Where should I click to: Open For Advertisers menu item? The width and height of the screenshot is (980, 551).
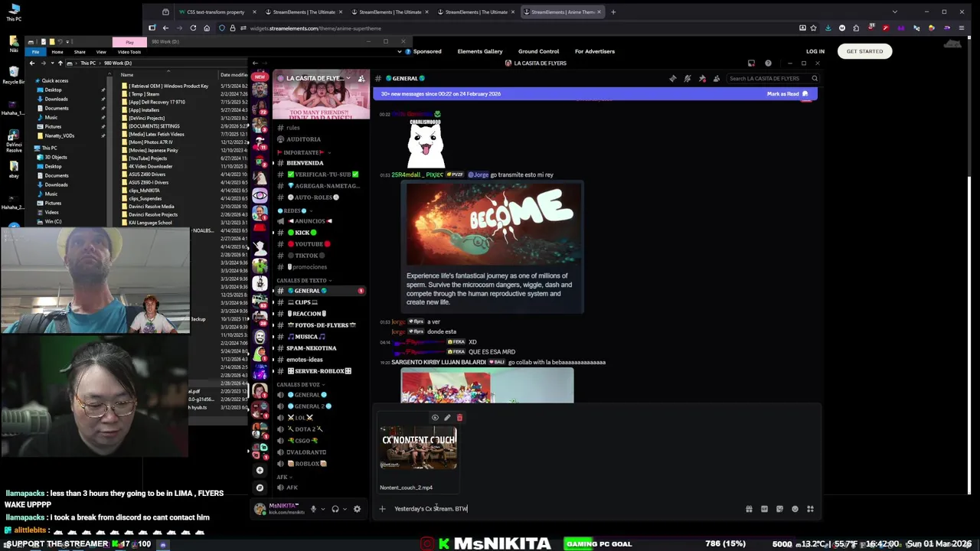(595, 51)
